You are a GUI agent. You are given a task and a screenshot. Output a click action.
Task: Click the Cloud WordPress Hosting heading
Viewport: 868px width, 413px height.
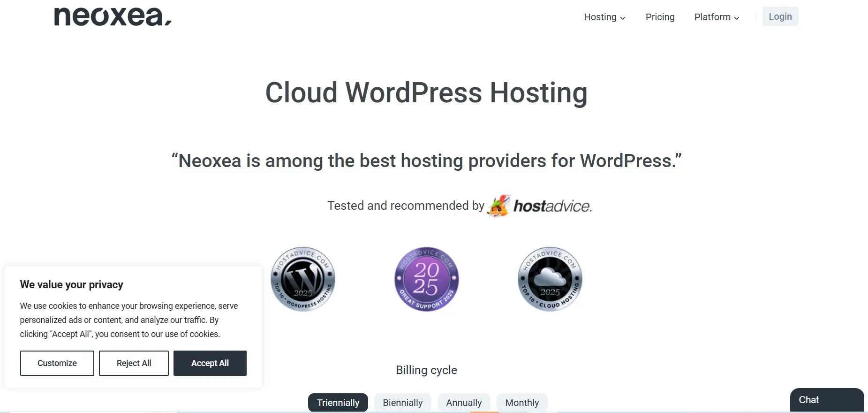click(426, 92)
